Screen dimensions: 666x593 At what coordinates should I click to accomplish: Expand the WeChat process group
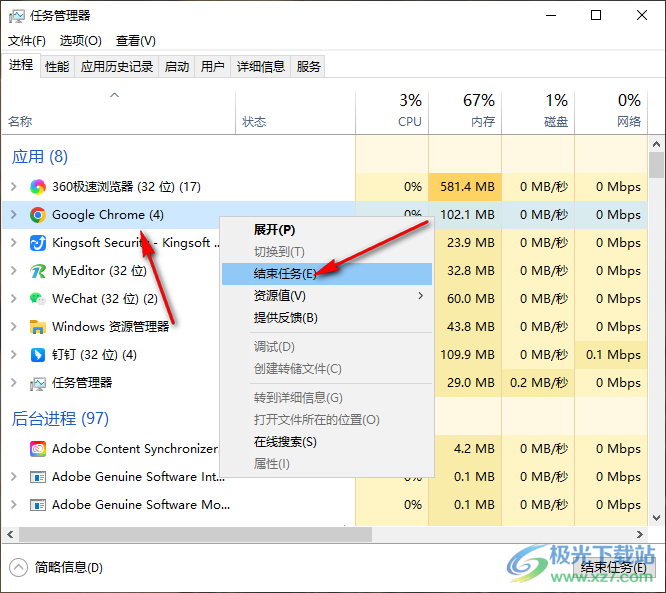point(14,299)
